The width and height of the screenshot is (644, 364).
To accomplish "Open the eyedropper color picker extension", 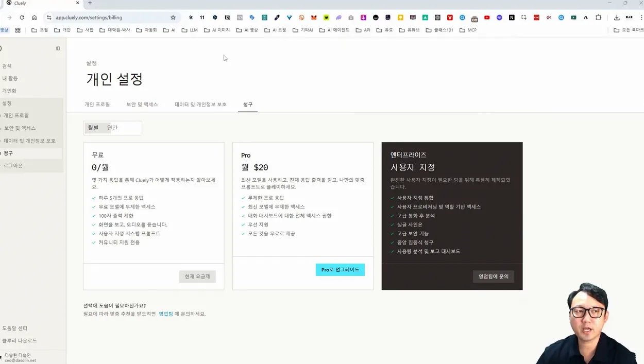I will [277, 18].
